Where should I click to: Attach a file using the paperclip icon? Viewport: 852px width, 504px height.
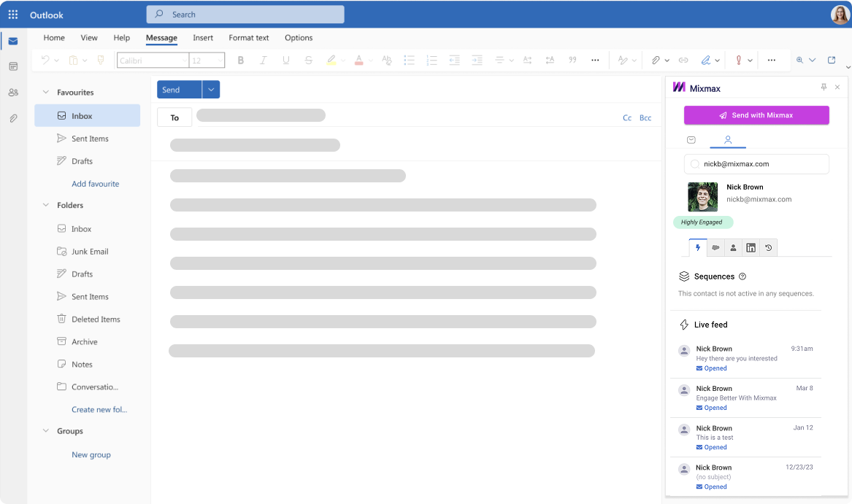(x=654, y=60)
